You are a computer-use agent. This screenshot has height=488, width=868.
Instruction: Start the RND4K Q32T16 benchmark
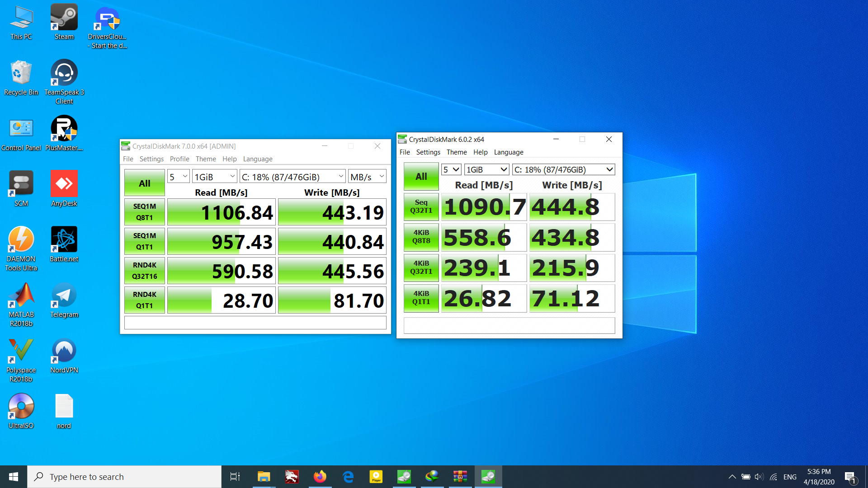pos(145,271)
